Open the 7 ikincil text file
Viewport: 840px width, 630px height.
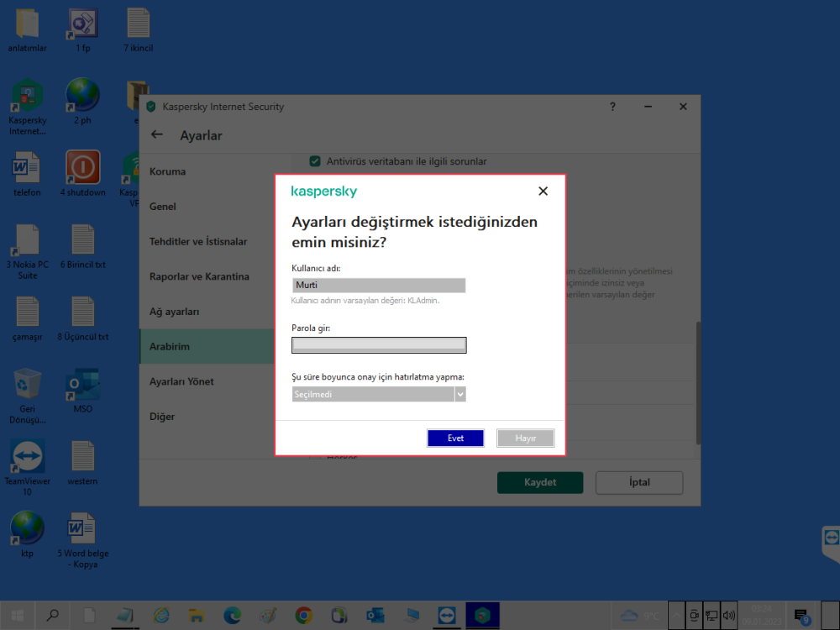(139, 30)
